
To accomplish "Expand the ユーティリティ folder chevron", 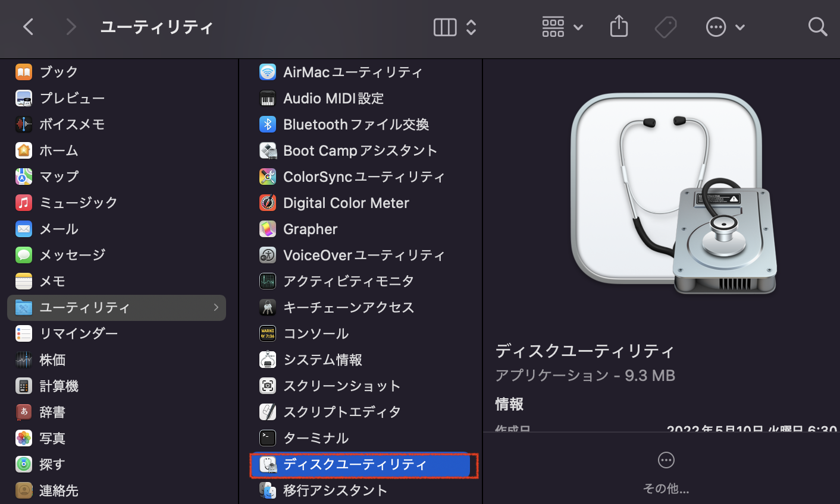I will click(x=216, y=307).
